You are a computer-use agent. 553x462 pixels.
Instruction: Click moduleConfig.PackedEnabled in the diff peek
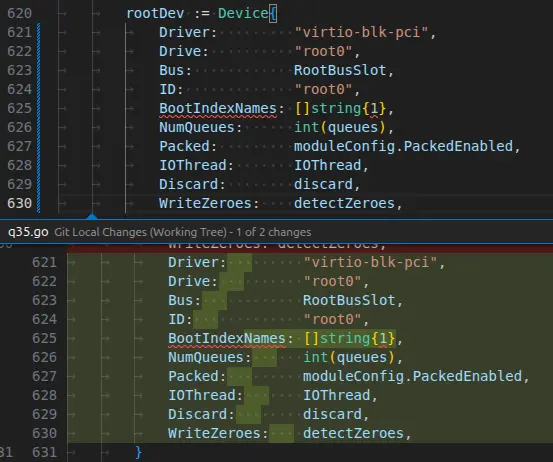[x=412, y=377]
